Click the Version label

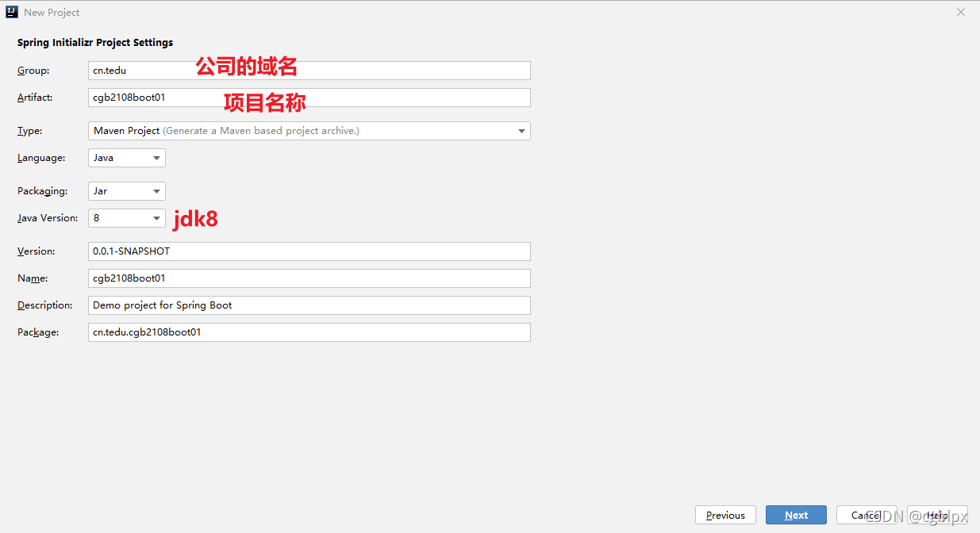(37, 251)
